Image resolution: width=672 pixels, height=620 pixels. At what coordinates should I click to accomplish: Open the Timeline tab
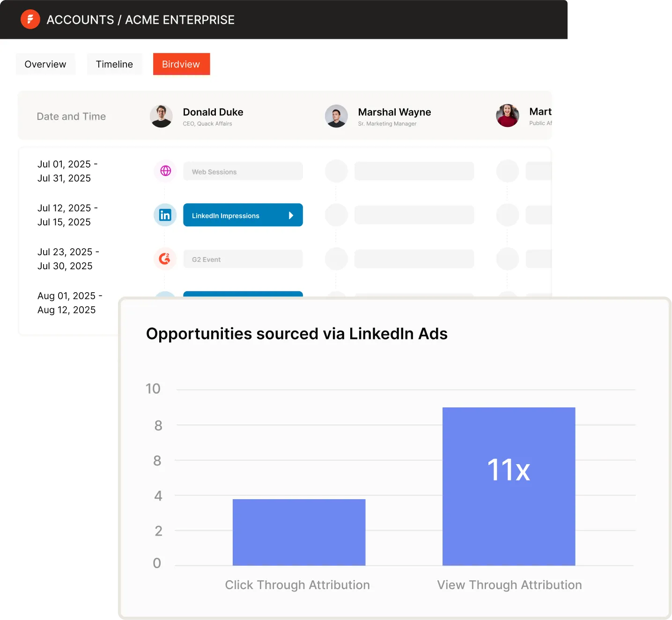[114, 64]
